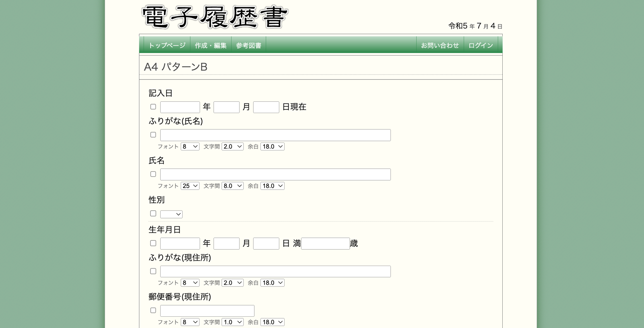Open the 参考図書 menu item

248,45
